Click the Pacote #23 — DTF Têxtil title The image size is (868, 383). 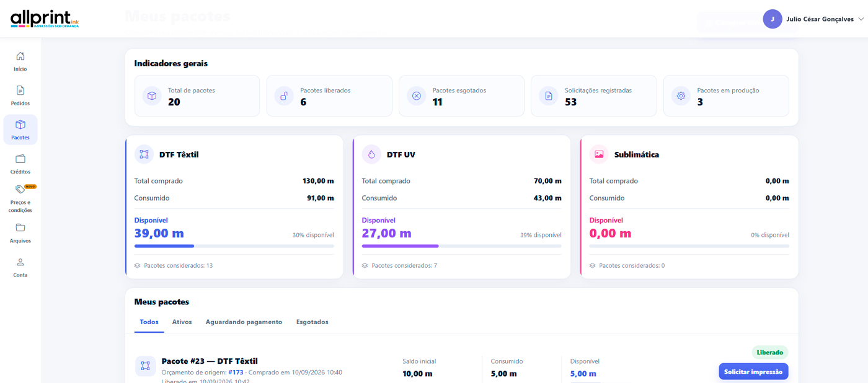210,361
